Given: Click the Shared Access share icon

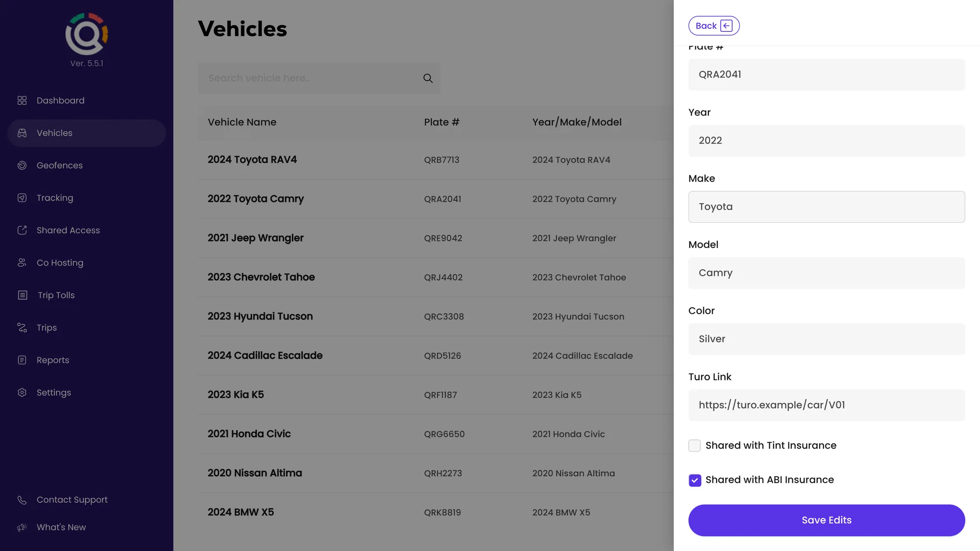Looking at the screenshot, I should point(22,230).
